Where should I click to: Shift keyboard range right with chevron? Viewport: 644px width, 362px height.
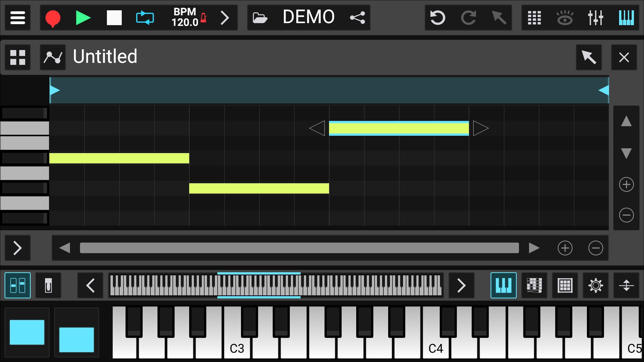[462, 285]
